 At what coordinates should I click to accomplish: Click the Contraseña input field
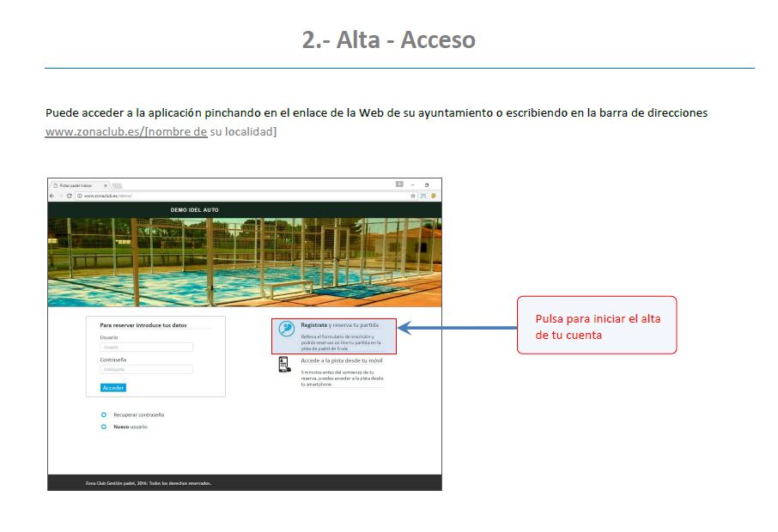point(146,369)
